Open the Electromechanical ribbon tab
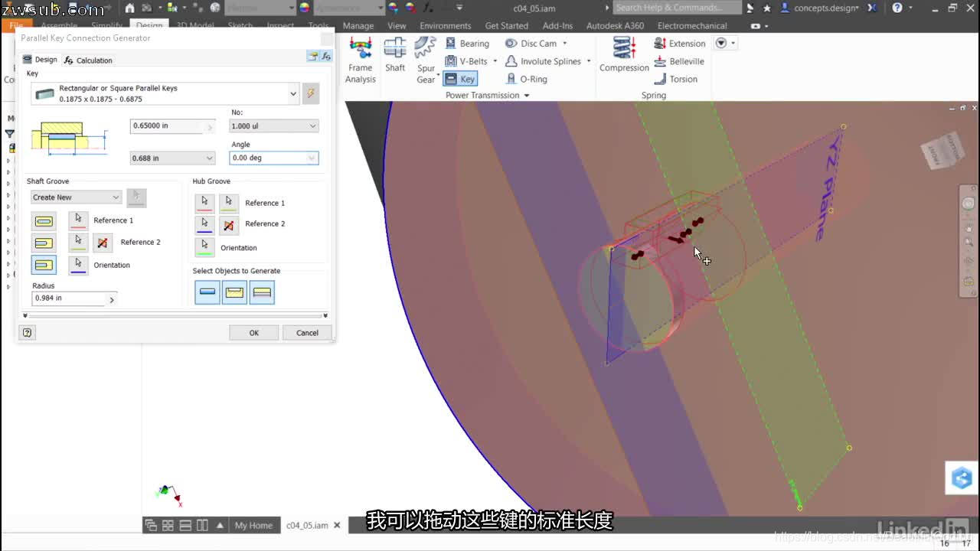Screen dimensions: 980x551 point(692,26)
